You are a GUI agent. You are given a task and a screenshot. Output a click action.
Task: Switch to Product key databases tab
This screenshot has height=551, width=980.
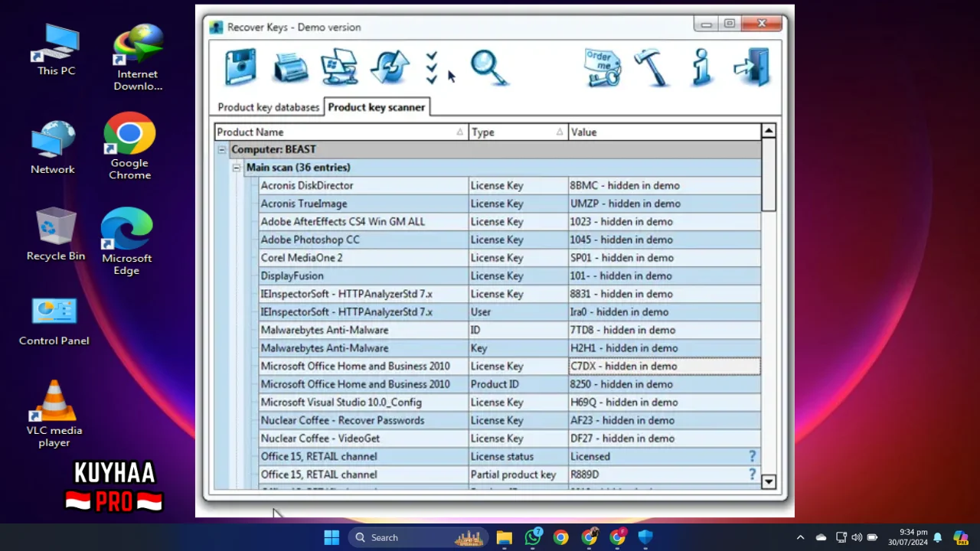[268, 107]
